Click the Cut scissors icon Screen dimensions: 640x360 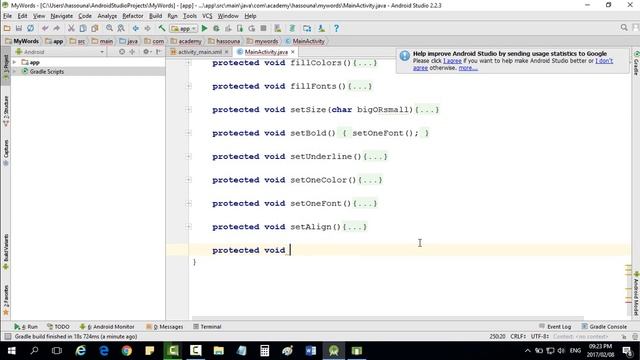tap(71, 28)
